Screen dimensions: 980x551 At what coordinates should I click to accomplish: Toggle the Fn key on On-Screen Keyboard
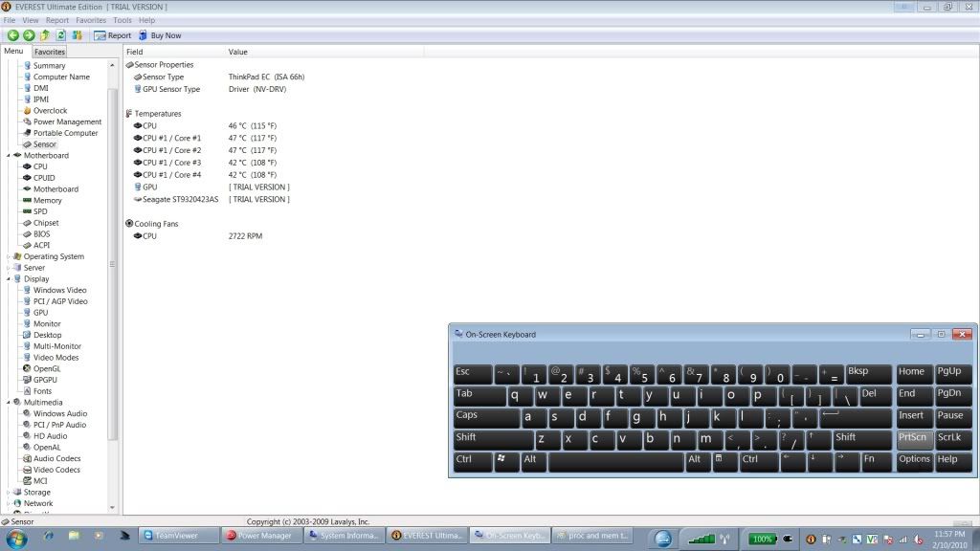point(877,462)
